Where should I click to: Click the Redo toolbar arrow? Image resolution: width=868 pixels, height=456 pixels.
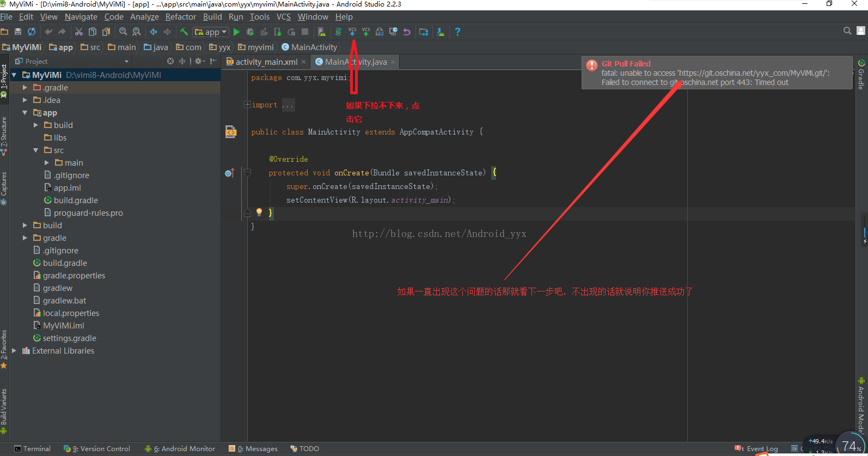click(62, 32)
